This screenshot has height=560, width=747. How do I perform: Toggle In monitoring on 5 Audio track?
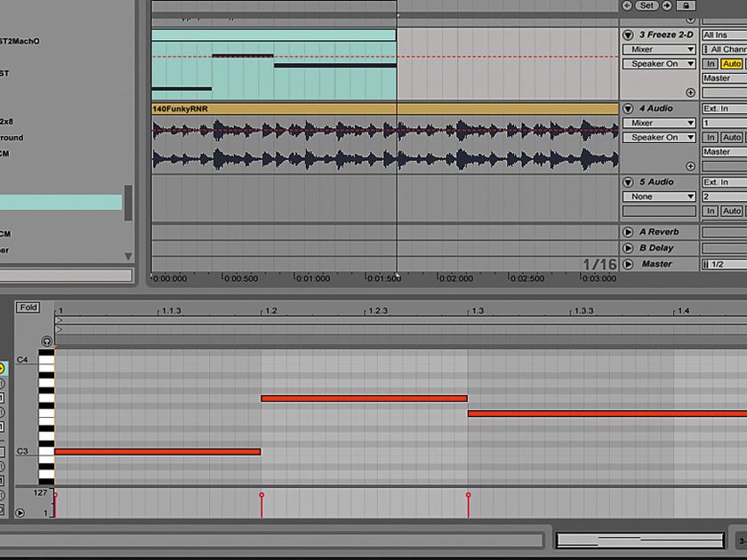coord(710,211)
